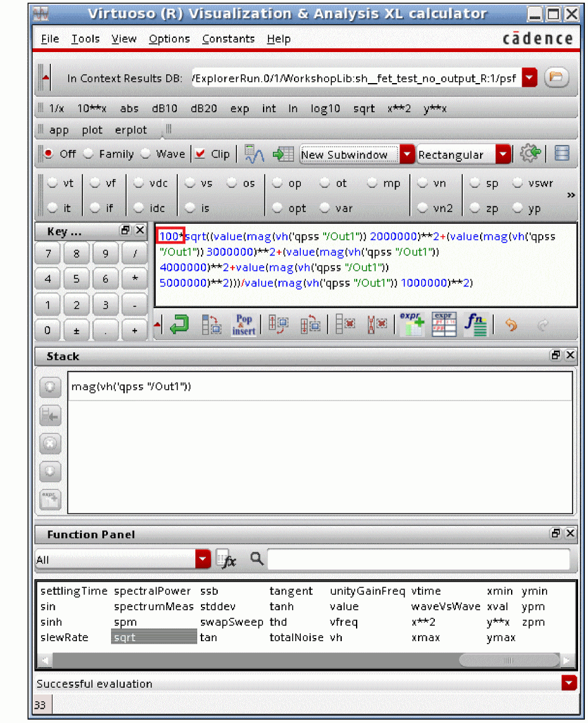588x723 pixels.
Task: Select the vswr radio button
Action: click(x=517, y=183)
